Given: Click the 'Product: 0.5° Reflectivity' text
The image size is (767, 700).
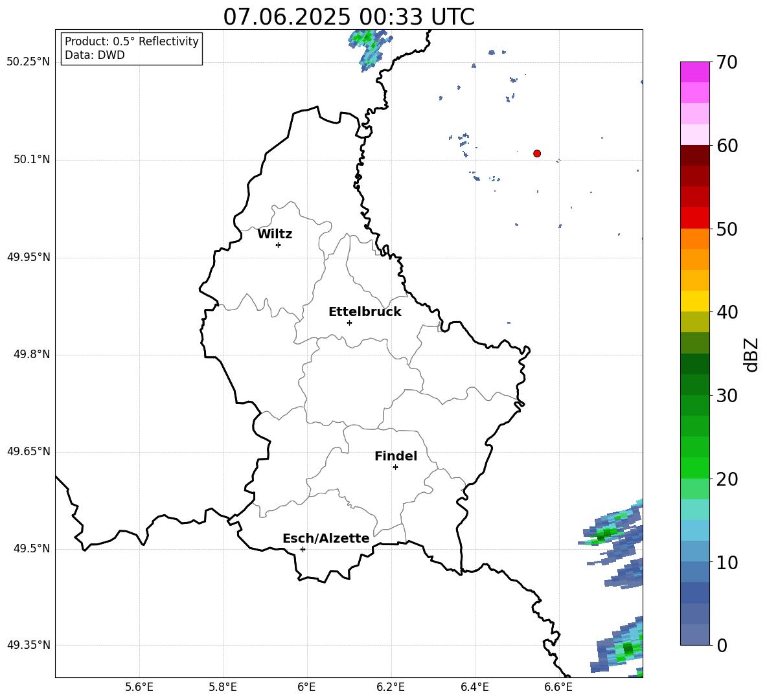Looking at the screenshot, I should [132, 41].
